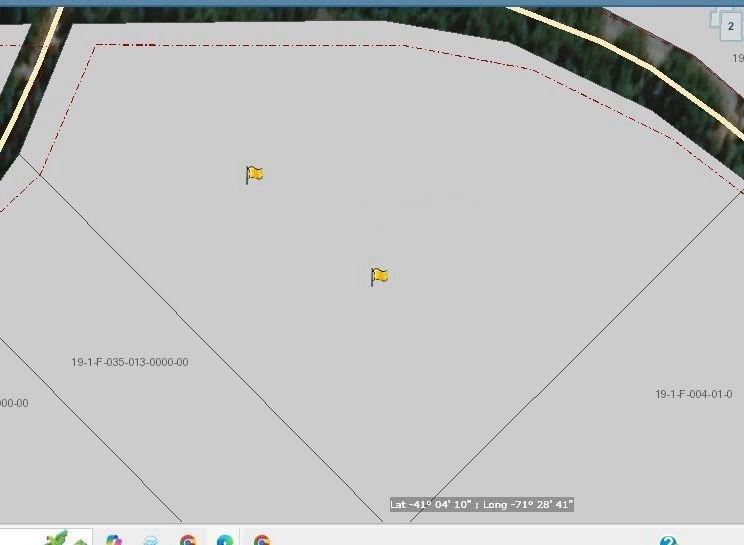Open Copilot from the taskbar
The image size is (744, 545).
114,540
